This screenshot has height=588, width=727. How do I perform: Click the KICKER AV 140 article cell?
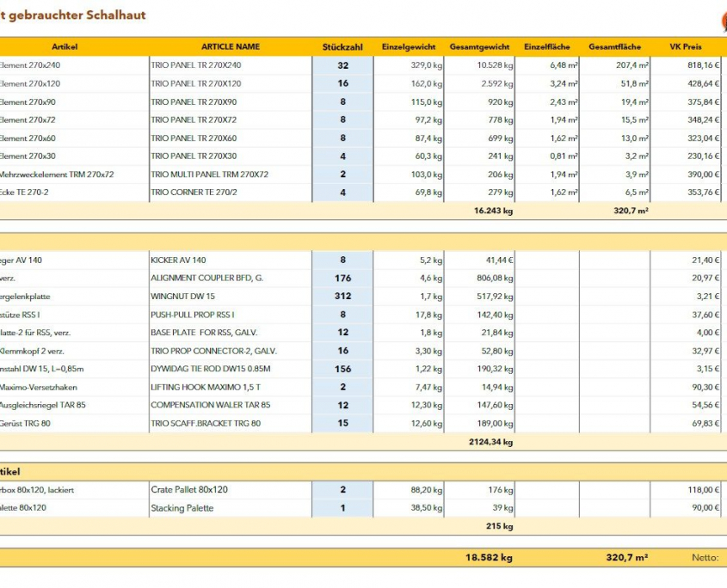point(230,260)
